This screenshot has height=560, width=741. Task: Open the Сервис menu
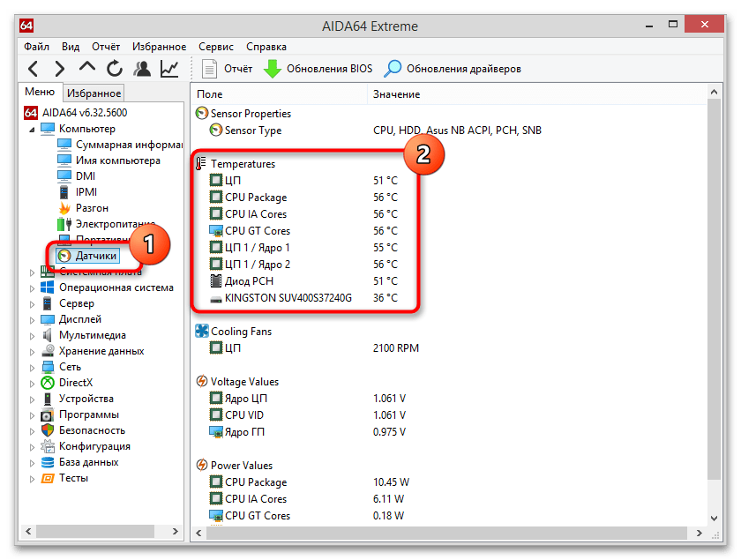tap(216, 47)
